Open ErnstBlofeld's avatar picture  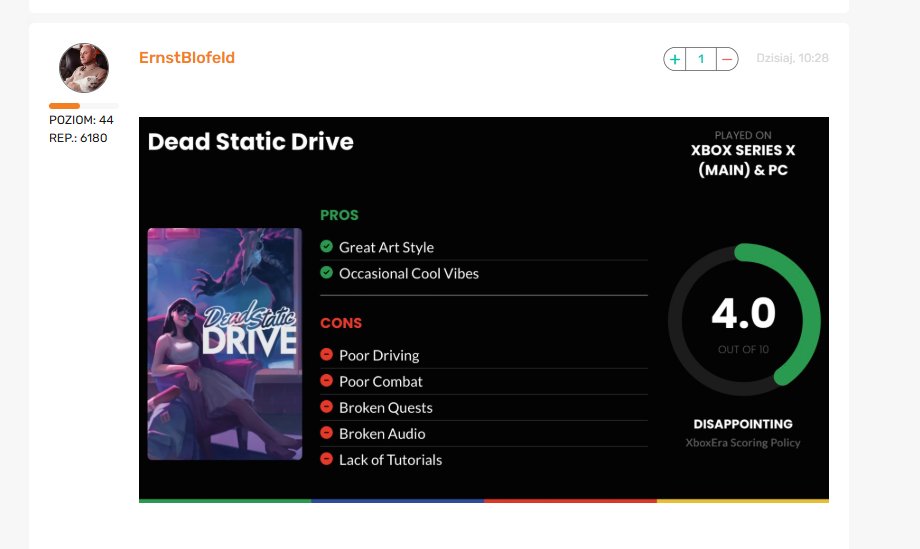[84, 68]
